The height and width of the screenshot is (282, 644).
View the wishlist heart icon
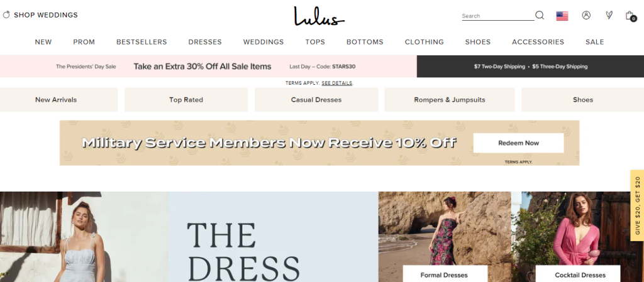[x=609, y=15]
